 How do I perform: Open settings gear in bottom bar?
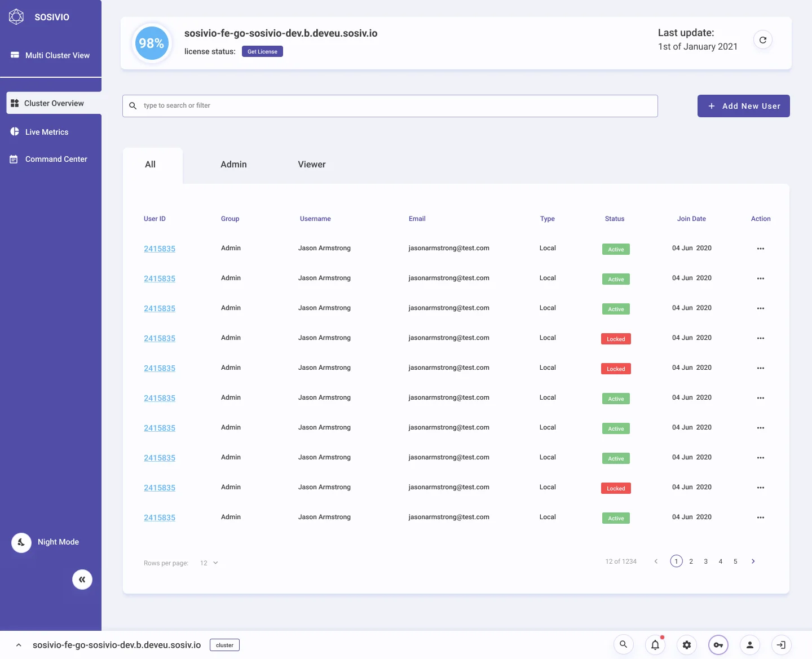(687, 645)
